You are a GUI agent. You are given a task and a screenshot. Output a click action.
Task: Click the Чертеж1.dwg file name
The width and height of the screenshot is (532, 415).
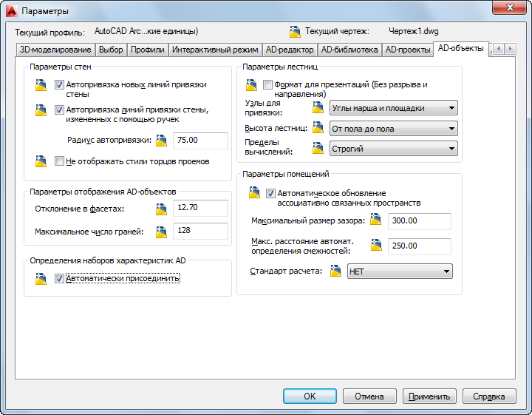pyautogui.click(x=413, y=31)
